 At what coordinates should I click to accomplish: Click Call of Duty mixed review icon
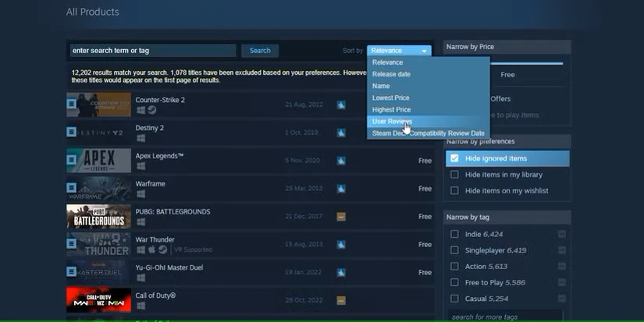click(341, 300)
